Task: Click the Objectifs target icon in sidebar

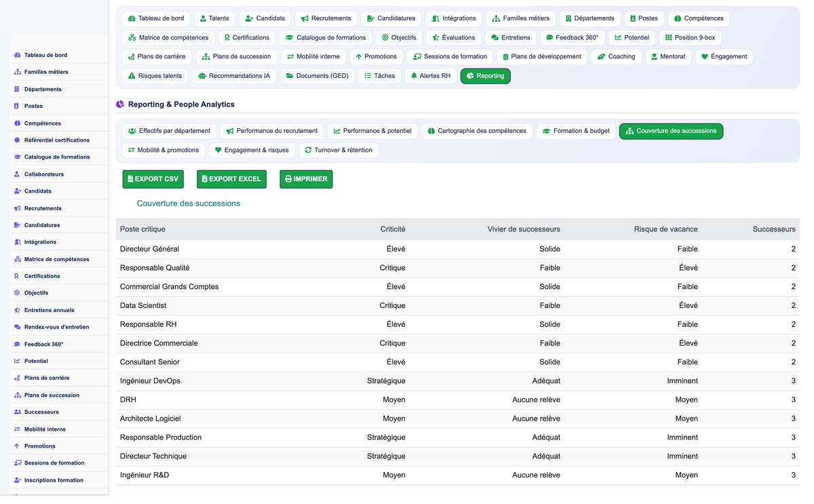Action: coord(17,293)
